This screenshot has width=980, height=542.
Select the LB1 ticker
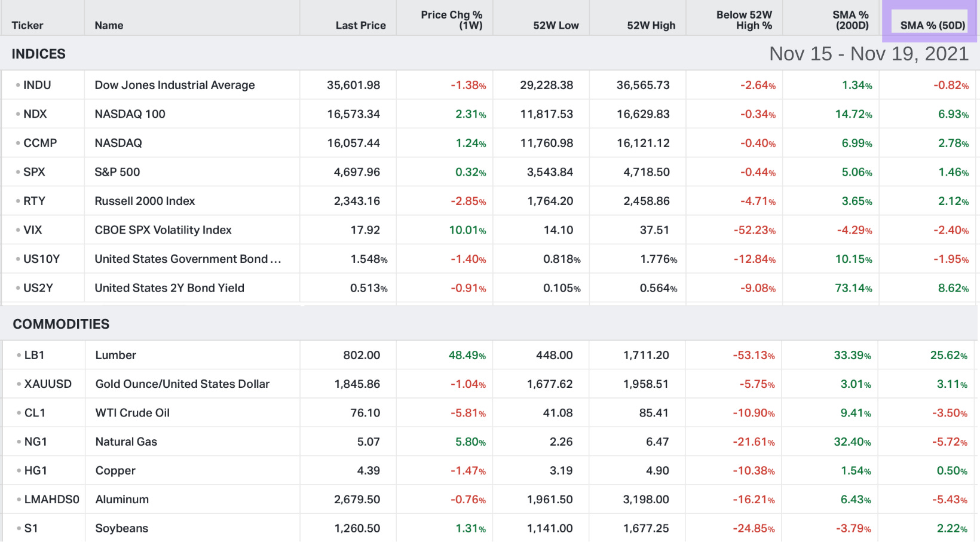[x=34, y=355]
